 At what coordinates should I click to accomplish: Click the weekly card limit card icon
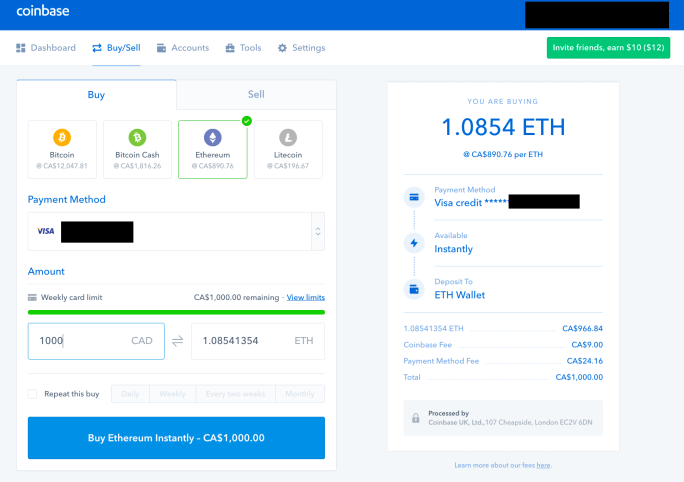coord(32,297)
